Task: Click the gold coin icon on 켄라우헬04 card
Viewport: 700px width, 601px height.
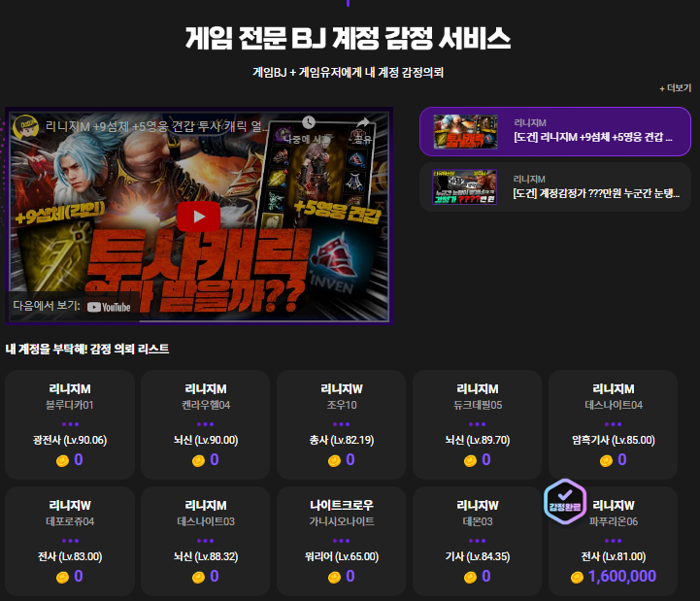Action: point(198,461)
